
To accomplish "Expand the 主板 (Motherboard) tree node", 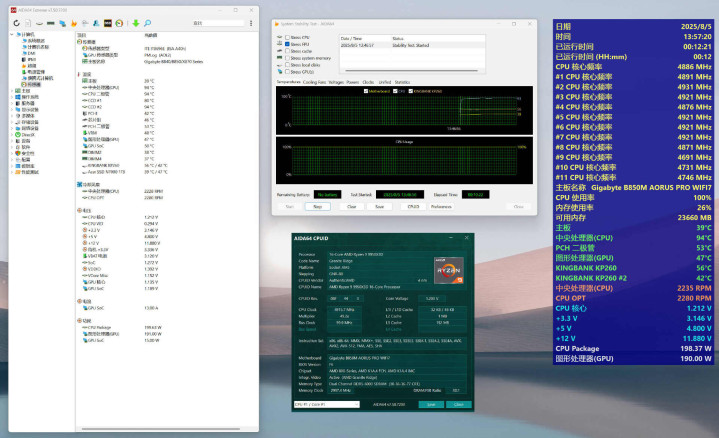I will tap(12, 91).
